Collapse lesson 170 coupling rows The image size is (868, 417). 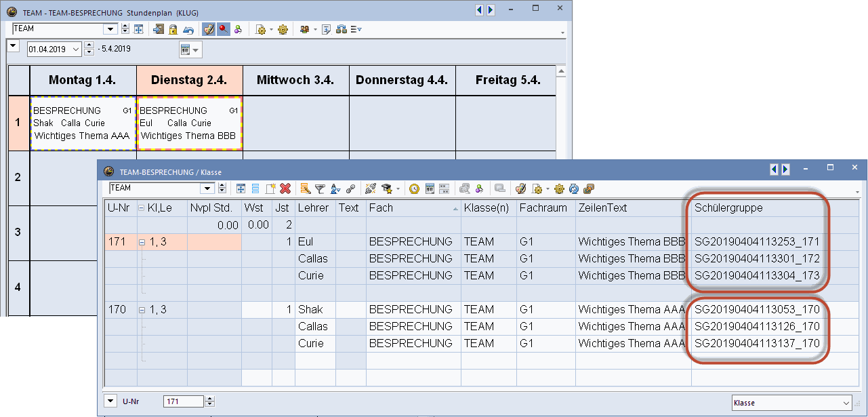coord(142,310)
